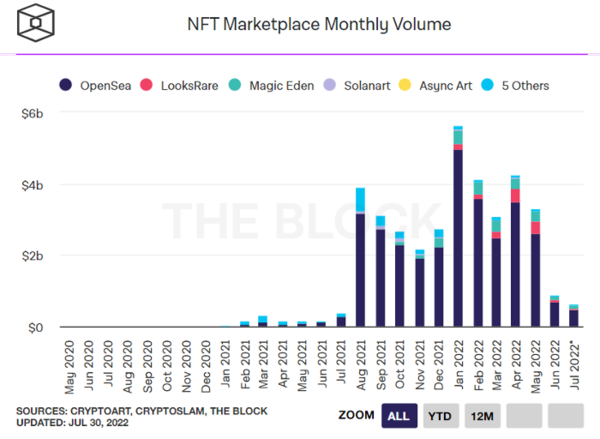
Task: Click the $6b axis label
Action: point(33,114)
